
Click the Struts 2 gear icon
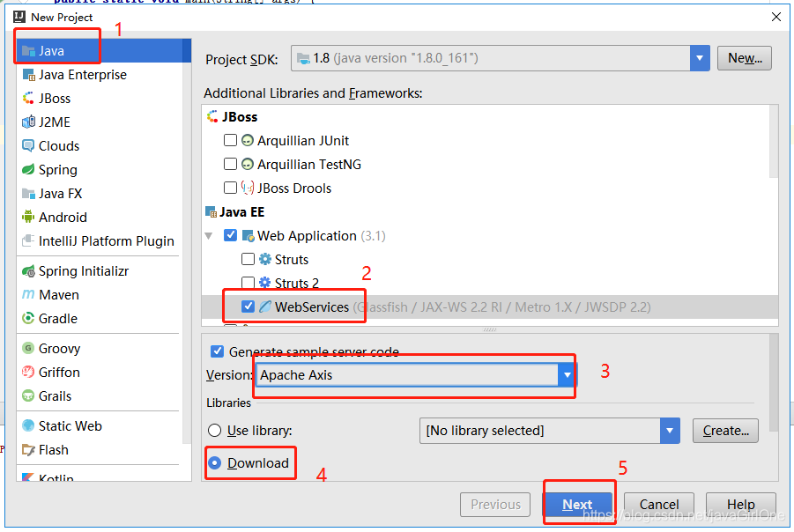(265, 283)
